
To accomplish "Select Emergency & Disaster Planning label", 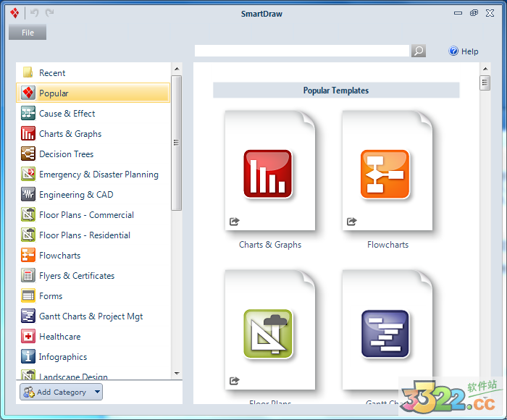I will click(x=99, y=175).
